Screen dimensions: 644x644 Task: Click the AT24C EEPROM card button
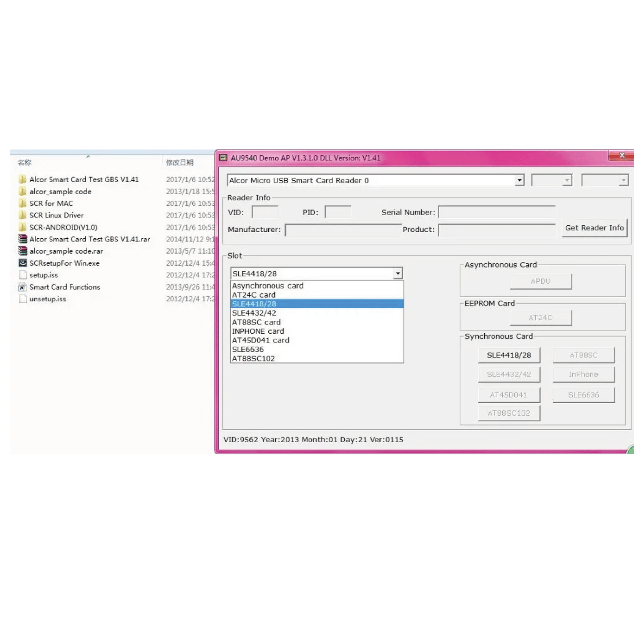pos(541,318)
